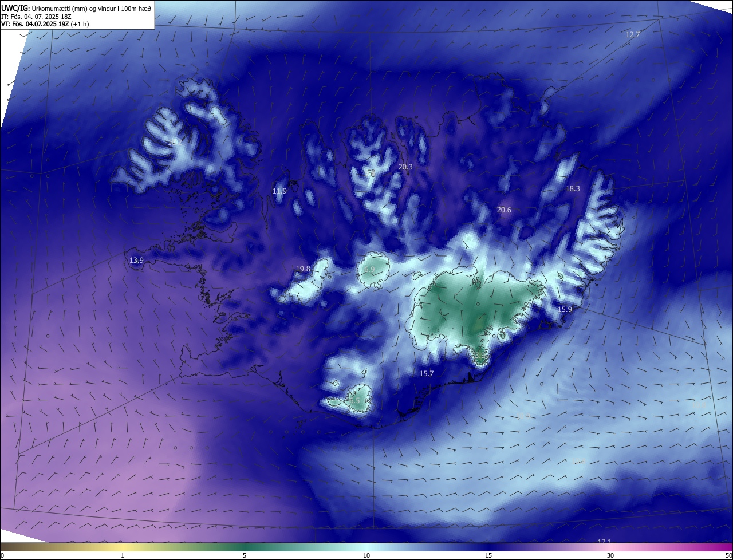The image size is (733, 560).
Task: Click the 13.9 value label
Action: [136, 261]
